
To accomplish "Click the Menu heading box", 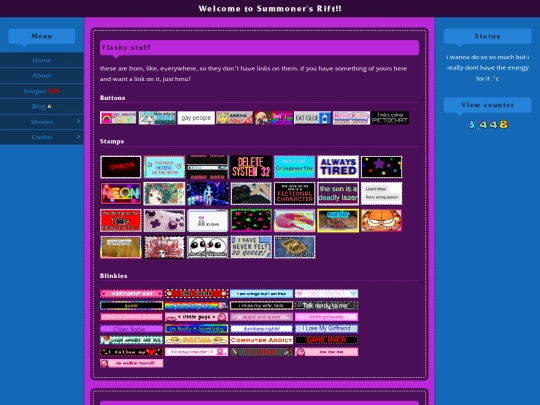I will [42, 36].
